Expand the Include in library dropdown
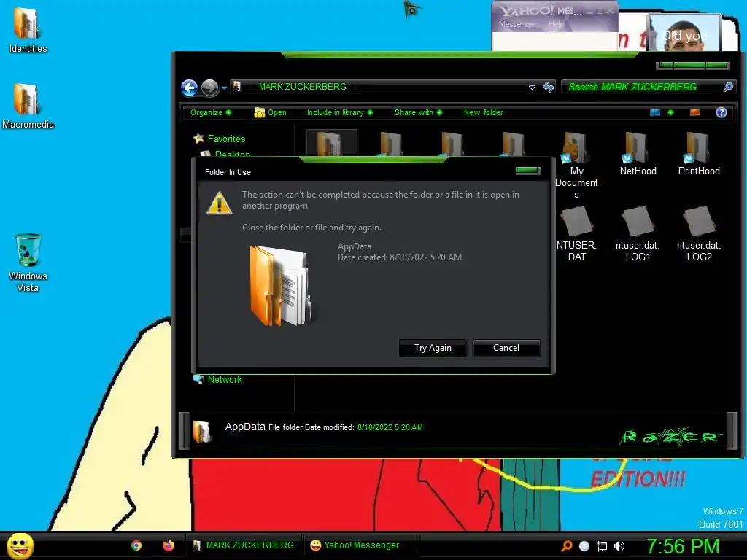Screen dimensions: 747x560 [340, 112]
